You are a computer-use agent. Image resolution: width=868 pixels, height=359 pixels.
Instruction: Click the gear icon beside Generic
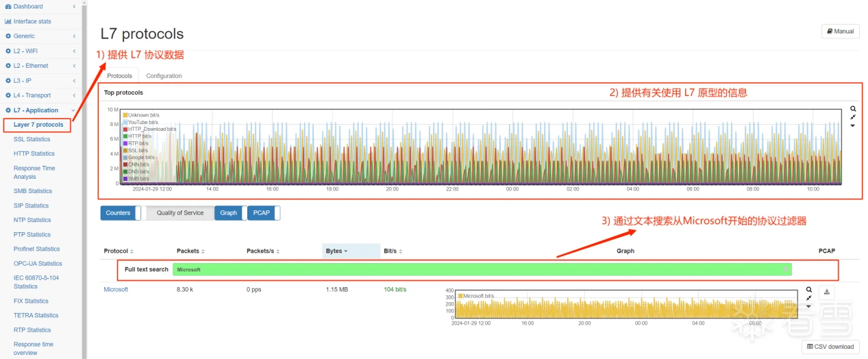tap(8, 36)
